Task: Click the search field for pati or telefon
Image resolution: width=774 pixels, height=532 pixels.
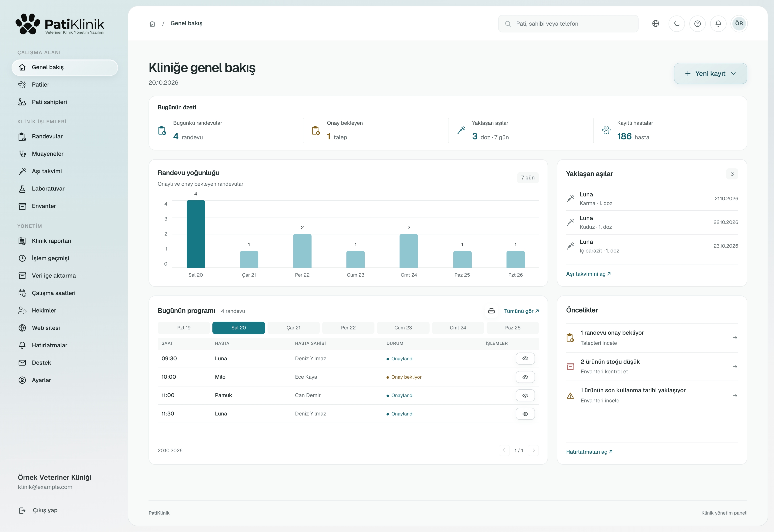Action: pyautogui.click(x=568, y=24)
